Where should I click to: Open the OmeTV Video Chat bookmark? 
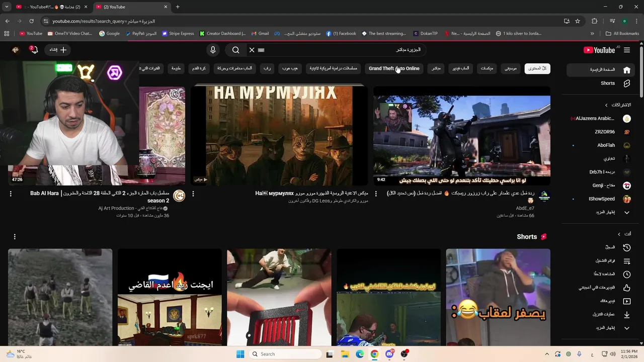click(x=70, y=34)
